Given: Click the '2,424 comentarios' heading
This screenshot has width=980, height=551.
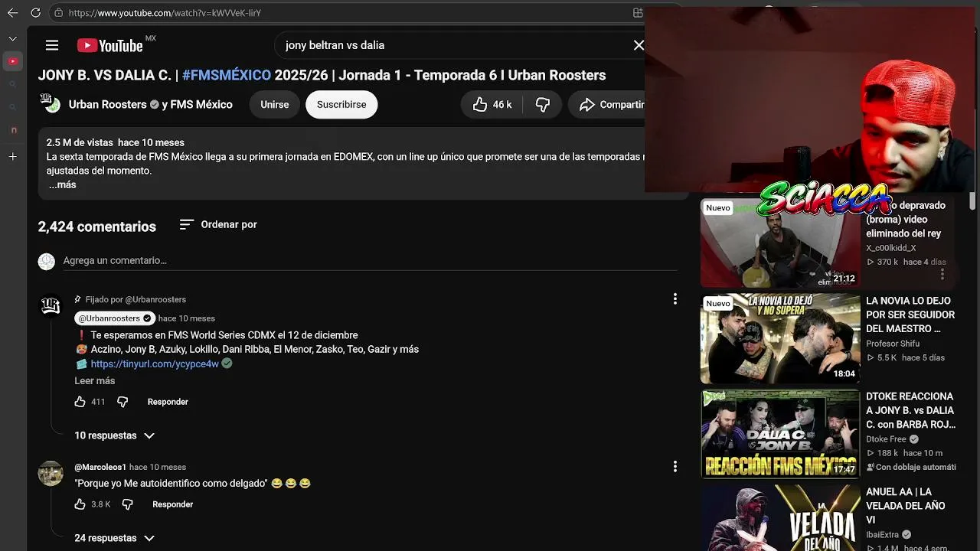Looking at the screenshot, I should click(97, 227).
